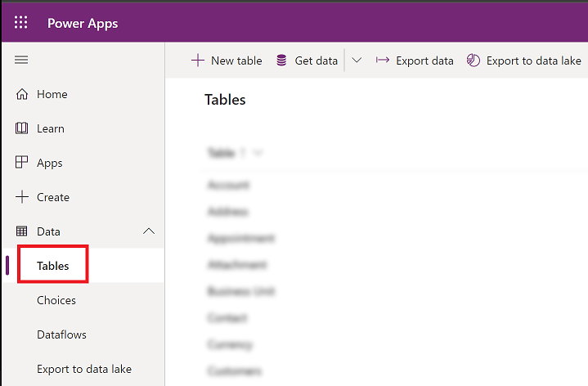
Task: Open the Address table row
Action: coord(228,212)
